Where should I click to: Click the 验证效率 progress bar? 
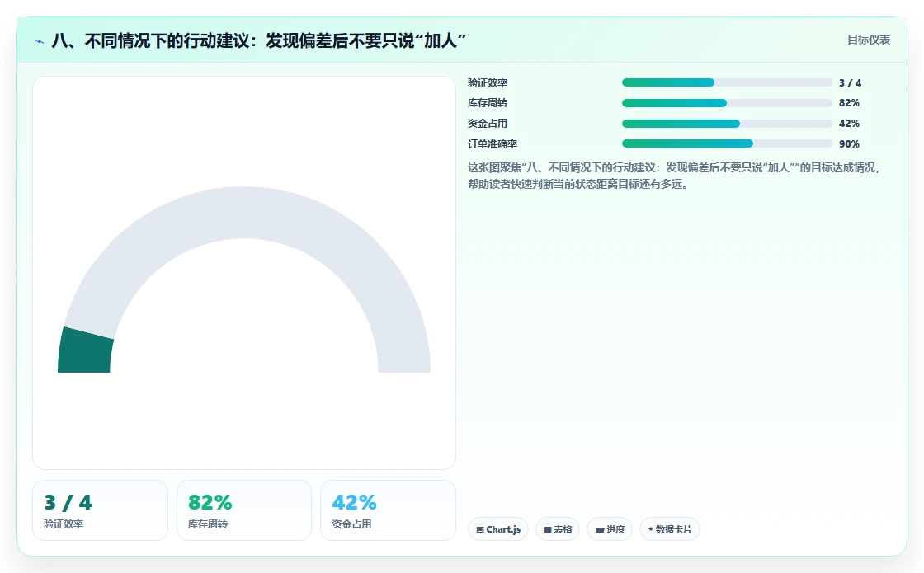pyautogui.click(x=727, y=82)
